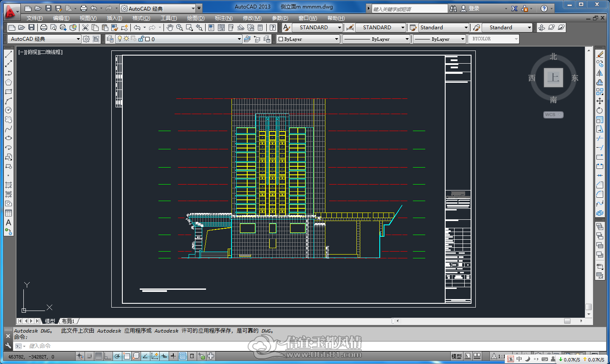The width and height of the screenshot is (610, 364).
Task: Click the white ByLayer color swatch square
Action: pyautogui.click(x=281, y=39)
